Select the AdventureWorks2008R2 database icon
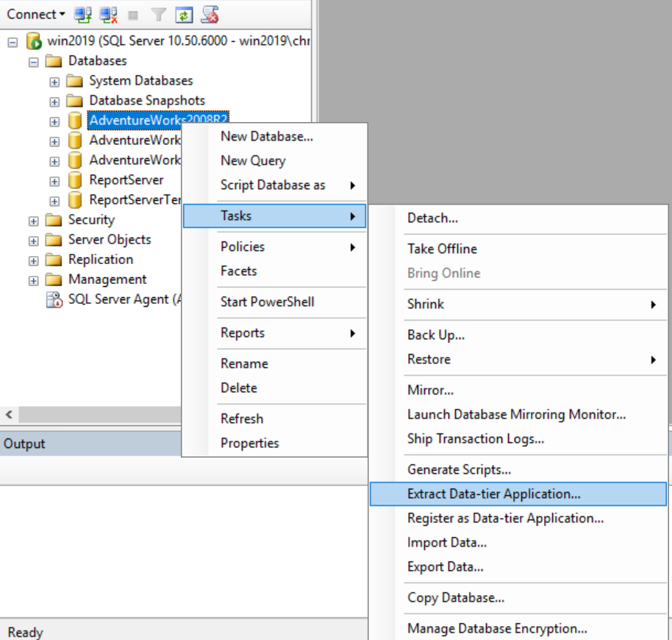The height and width of the screenshot is (640, 672). [76, 121]
